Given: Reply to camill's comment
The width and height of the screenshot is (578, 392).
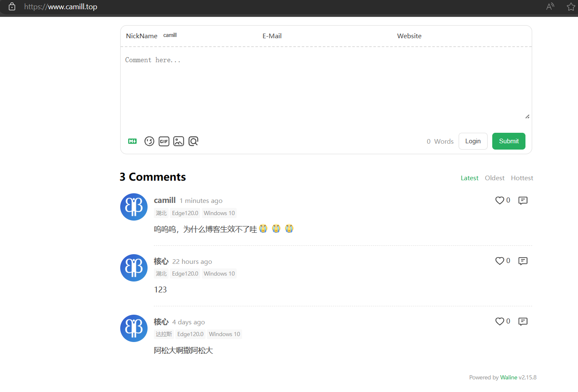Looking at the screenshot, I should pos(523,200).
